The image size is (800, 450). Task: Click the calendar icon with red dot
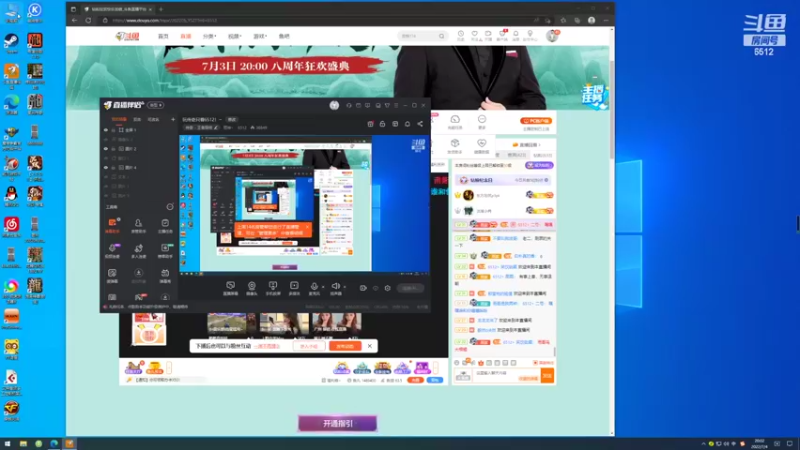tap(370, 124)
